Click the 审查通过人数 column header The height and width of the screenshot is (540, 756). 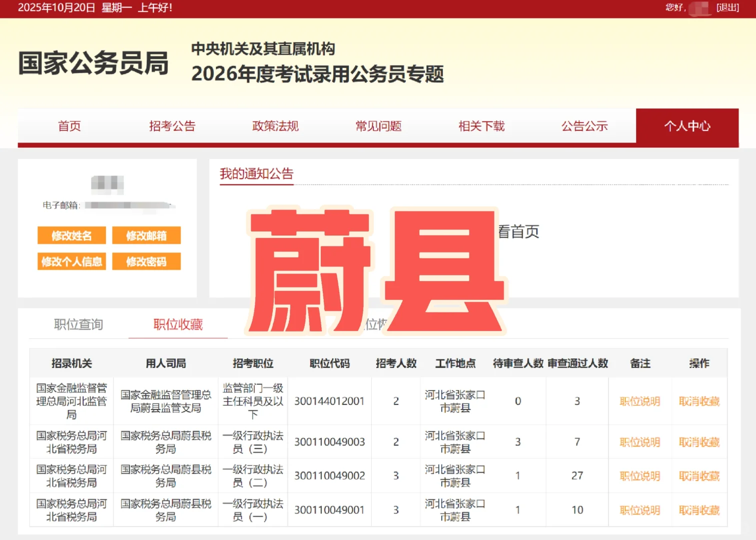tap(578, 363)
